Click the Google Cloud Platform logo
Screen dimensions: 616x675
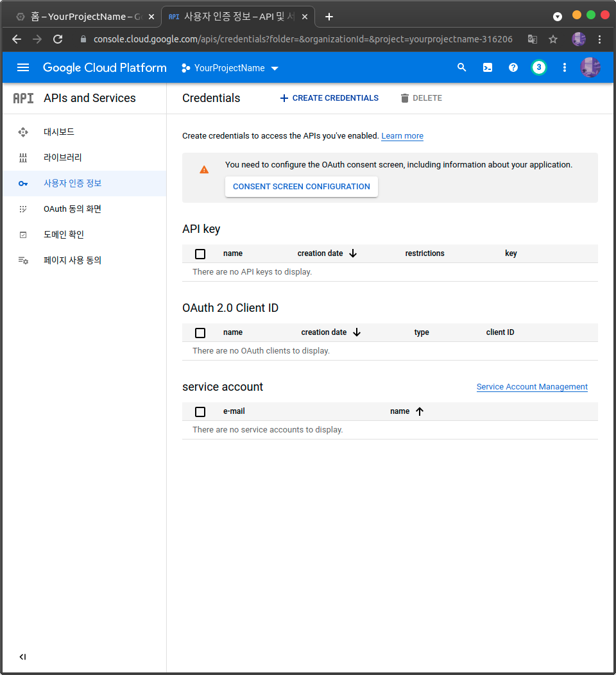point(105,67)
